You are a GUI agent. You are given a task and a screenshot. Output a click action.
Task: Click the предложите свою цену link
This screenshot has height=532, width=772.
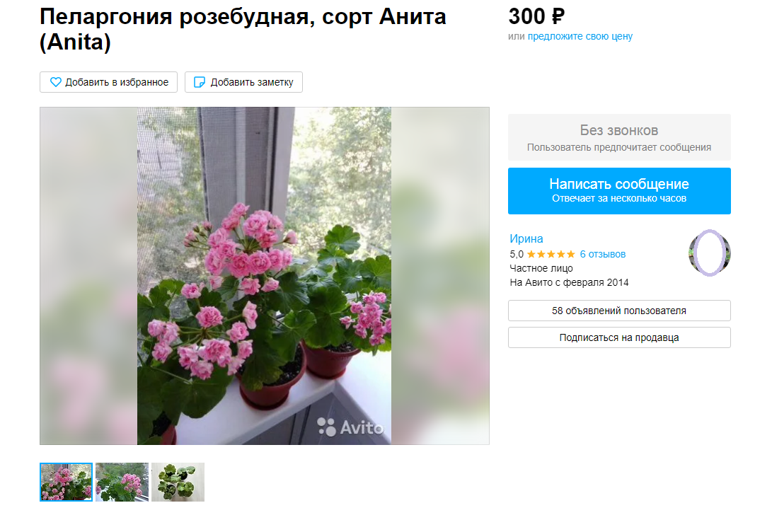[x=580, y=36]
